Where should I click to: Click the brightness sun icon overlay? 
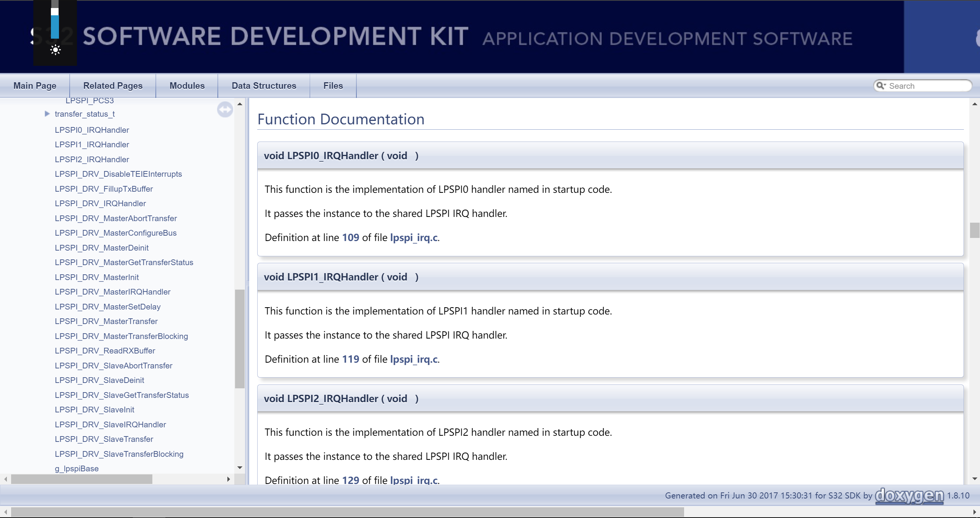tap(56, 50)
